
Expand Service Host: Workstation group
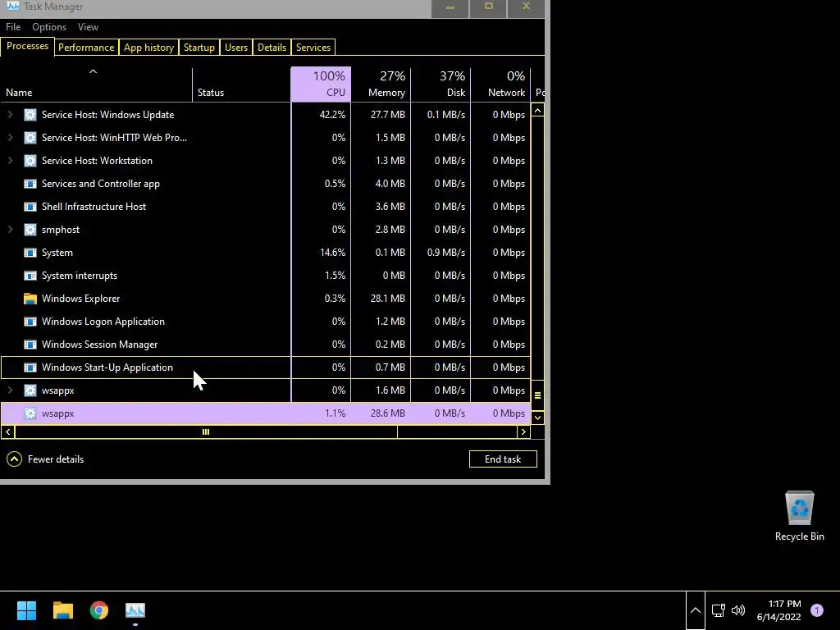point(10,161)
